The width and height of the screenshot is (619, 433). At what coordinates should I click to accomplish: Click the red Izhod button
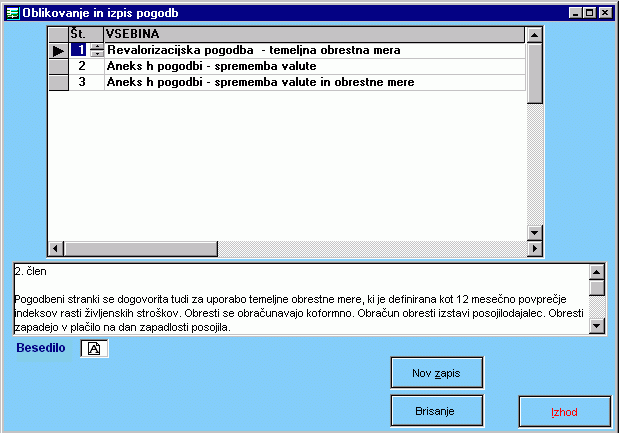(565, 412)
